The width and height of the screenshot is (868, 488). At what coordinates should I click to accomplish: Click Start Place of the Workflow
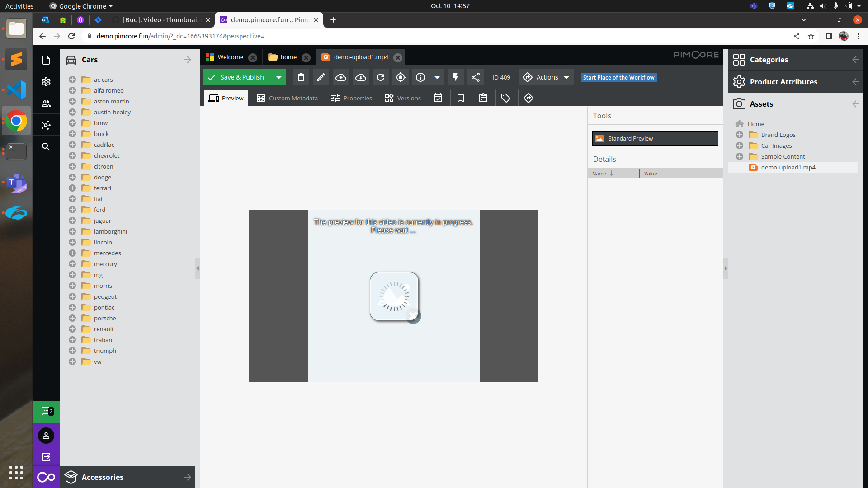[x=618, y=77]
